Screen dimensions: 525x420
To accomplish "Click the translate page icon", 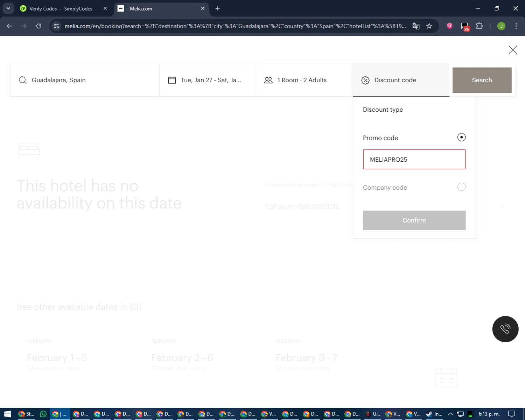I will [x=416, y=26].
